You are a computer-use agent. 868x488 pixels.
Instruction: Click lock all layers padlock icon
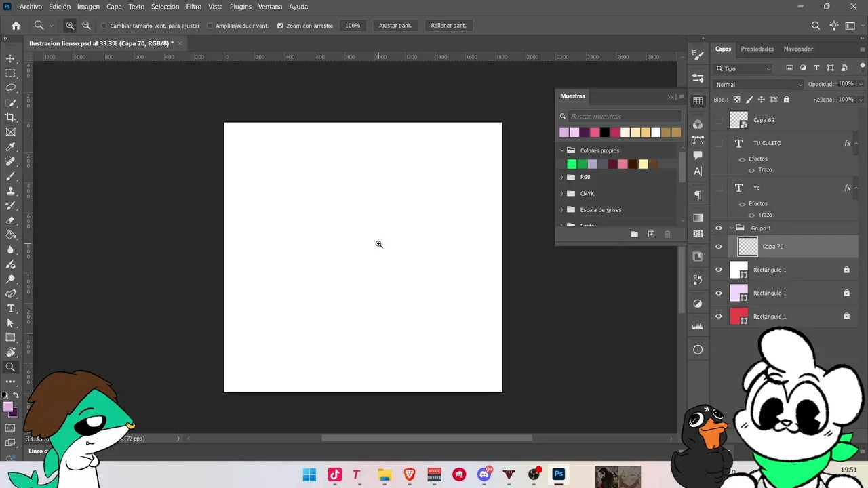click(x=787, y=100)
